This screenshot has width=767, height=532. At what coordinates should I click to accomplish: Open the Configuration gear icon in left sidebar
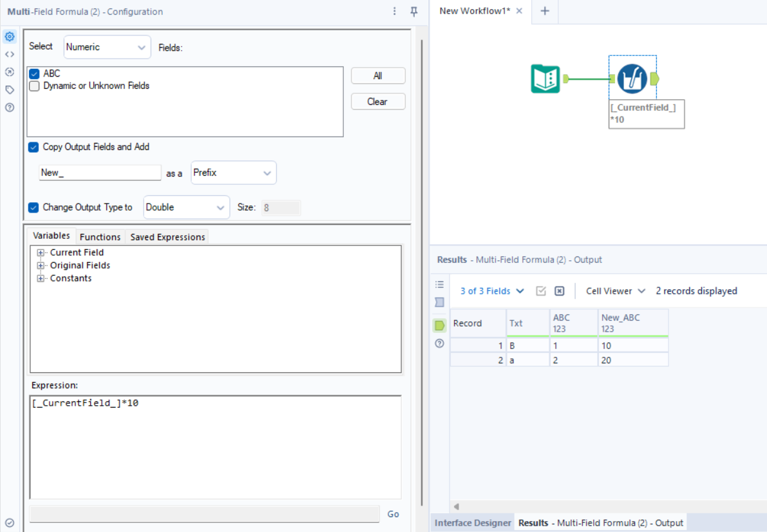point(9,37)
